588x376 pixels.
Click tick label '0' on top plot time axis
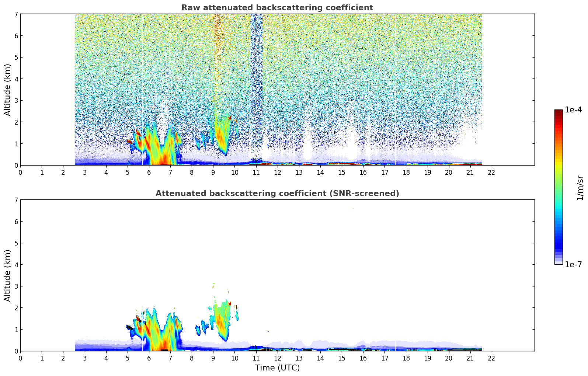coord(21,172)
